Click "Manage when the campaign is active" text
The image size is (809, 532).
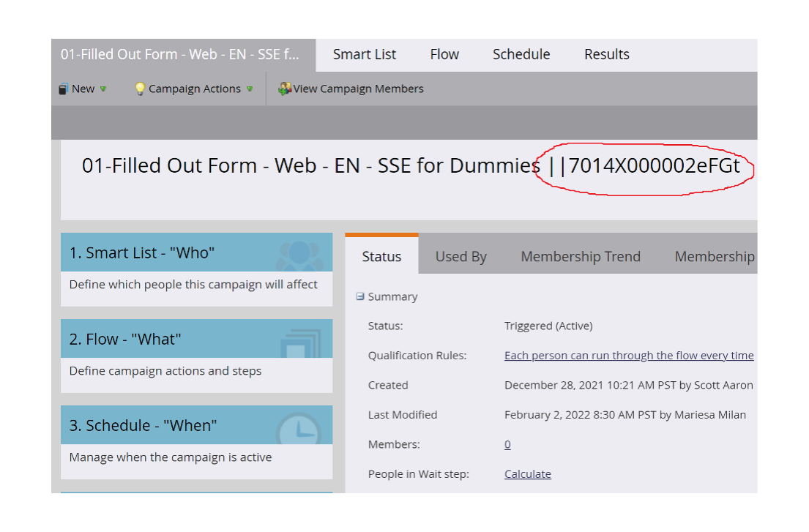point(171,458)
